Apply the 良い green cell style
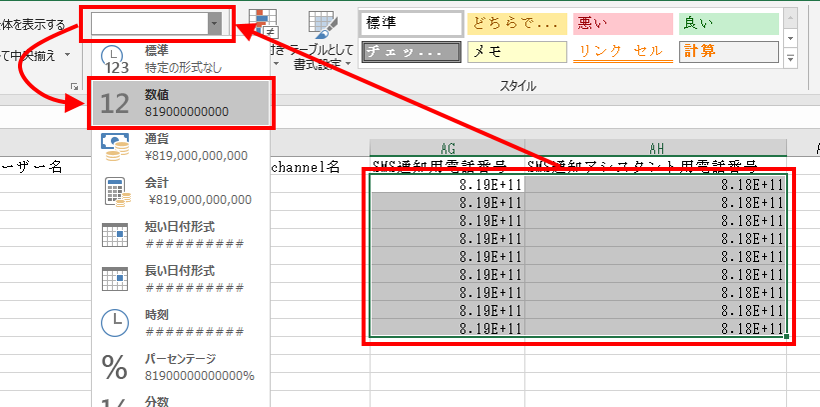Screen dimensions: 820x407 coord(728,24)
